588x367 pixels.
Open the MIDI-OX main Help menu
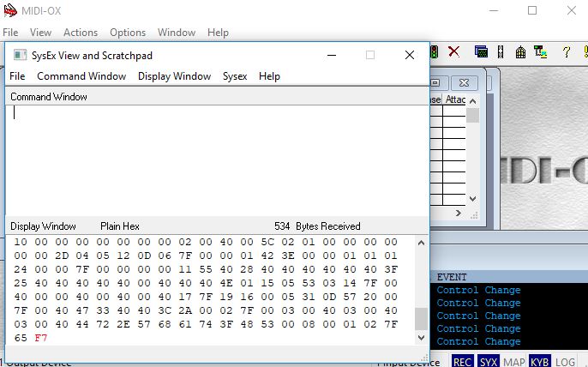point(218,33)
